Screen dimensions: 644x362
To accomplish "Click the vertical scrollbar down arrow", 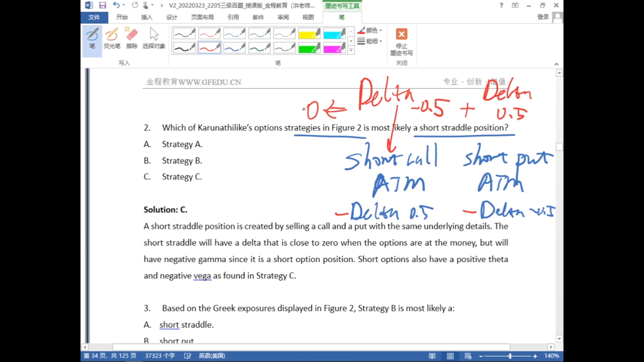I will (x=559, y=339).
